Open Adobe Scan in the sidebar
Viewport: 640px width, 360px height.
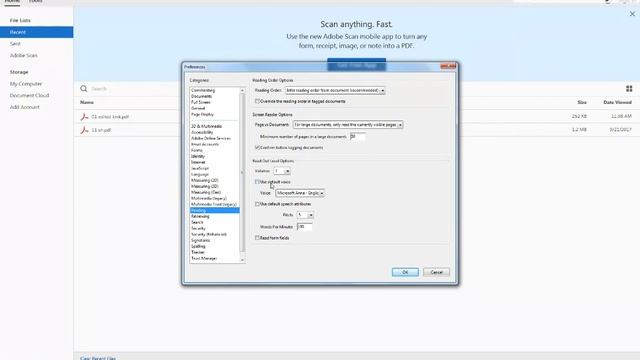coord(24,55)
